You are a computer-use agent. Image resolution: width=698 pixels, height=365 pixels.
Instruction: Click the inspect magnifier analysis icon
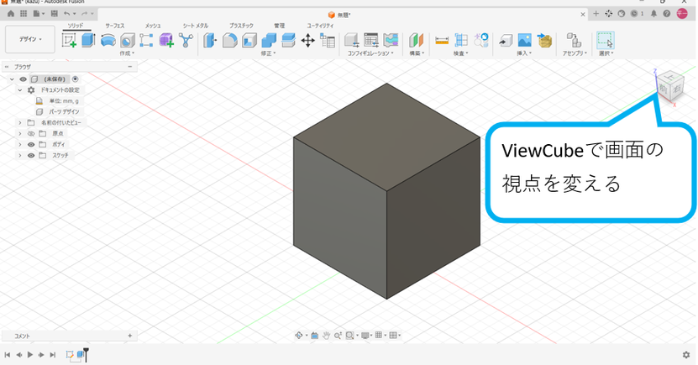pos(481,40)
